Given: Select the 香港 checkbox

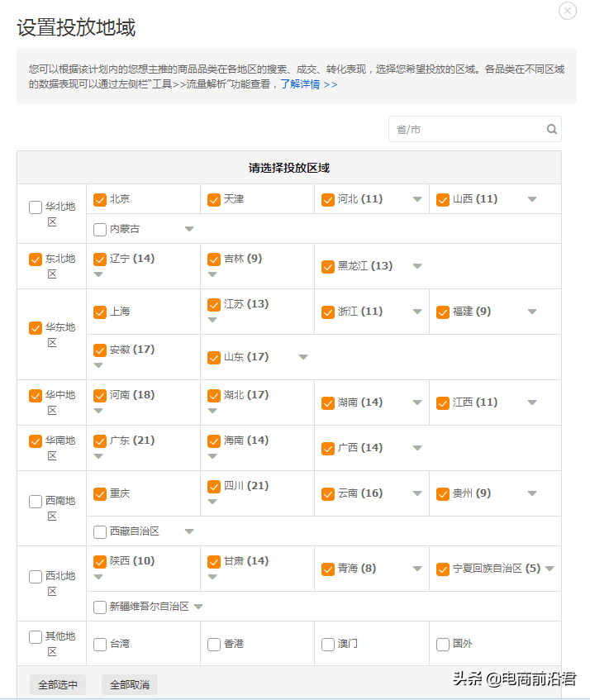Looking at the screenshot, I should click(214, 645).
